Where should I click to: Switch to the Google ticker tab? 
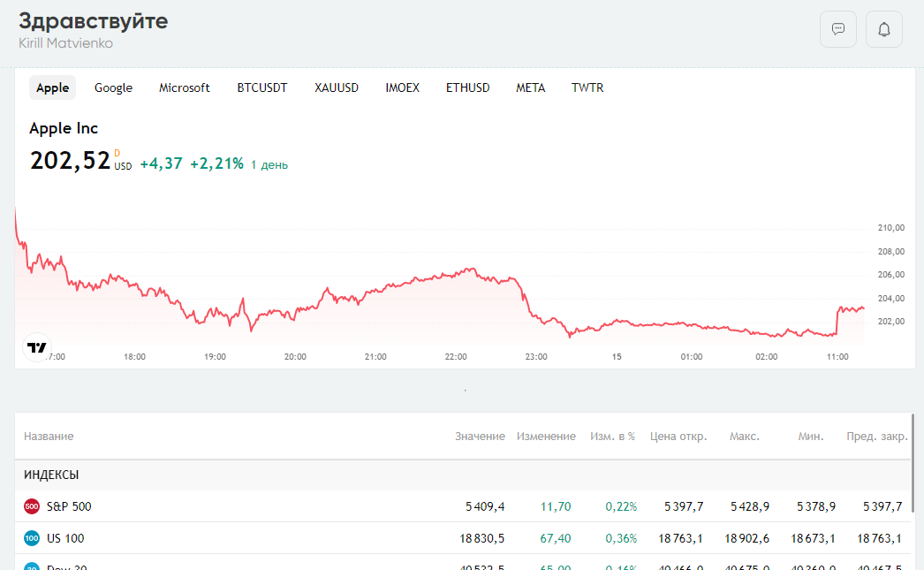(113, 87)
